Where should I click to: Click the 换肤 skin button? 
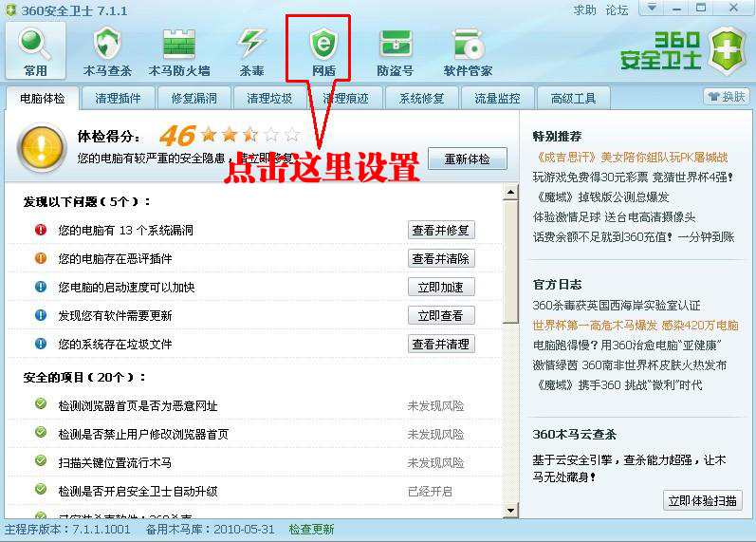(x=727, y=97)
